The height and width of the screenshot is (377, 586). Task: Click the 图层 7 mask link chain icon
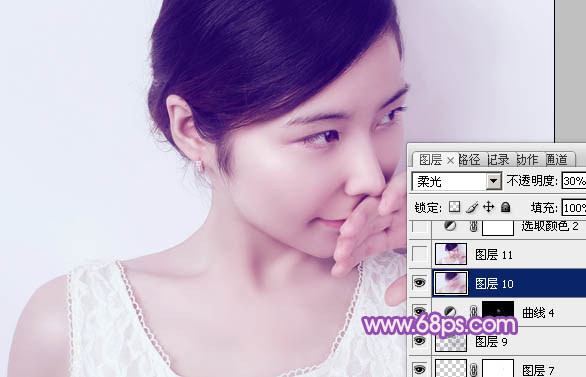tap(474, 370)
